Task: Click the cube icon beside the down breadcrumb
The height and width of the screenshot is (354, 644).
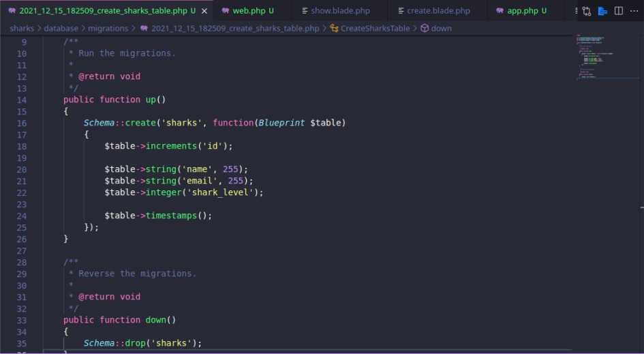Action: pyautogui.click(x=425, y=29)
